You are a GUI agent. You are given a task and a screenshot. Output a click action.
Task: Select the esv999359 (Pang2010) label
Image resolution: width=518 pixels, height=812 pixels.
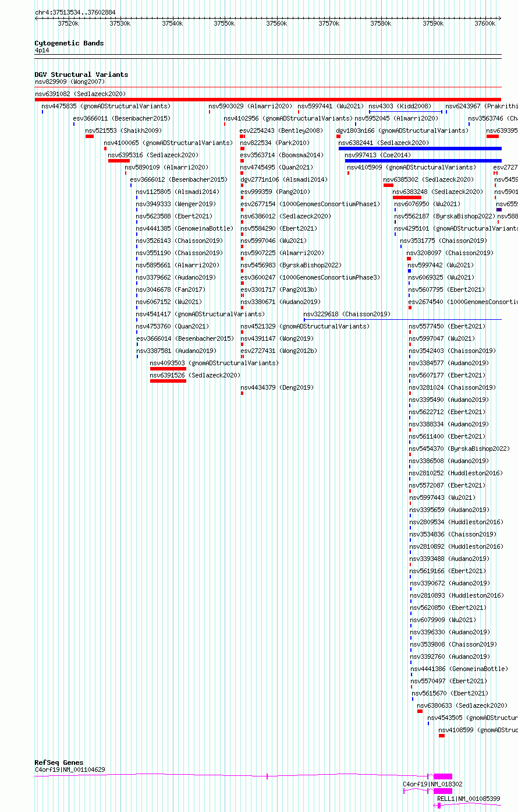[275, 192]
